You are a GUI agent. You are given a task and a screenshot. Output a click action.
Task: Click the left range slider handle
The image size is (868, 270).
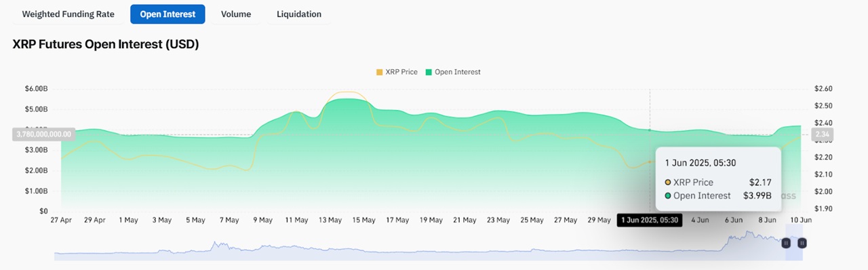tap(786, 242)
